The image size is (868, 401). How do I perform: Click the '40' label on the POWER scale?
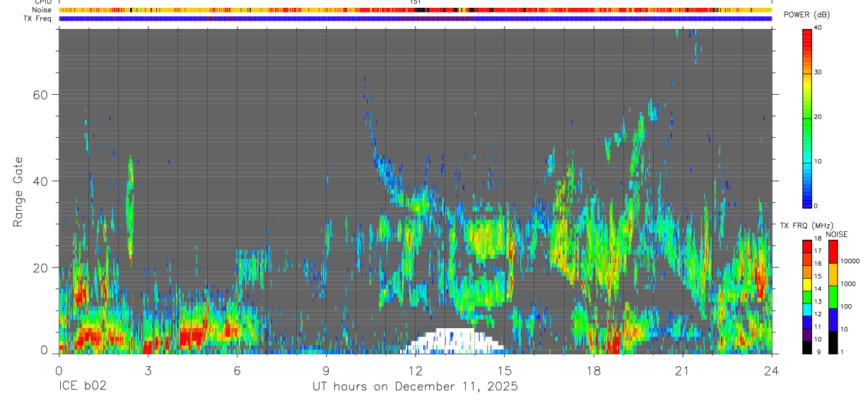(x=818, y=28)
